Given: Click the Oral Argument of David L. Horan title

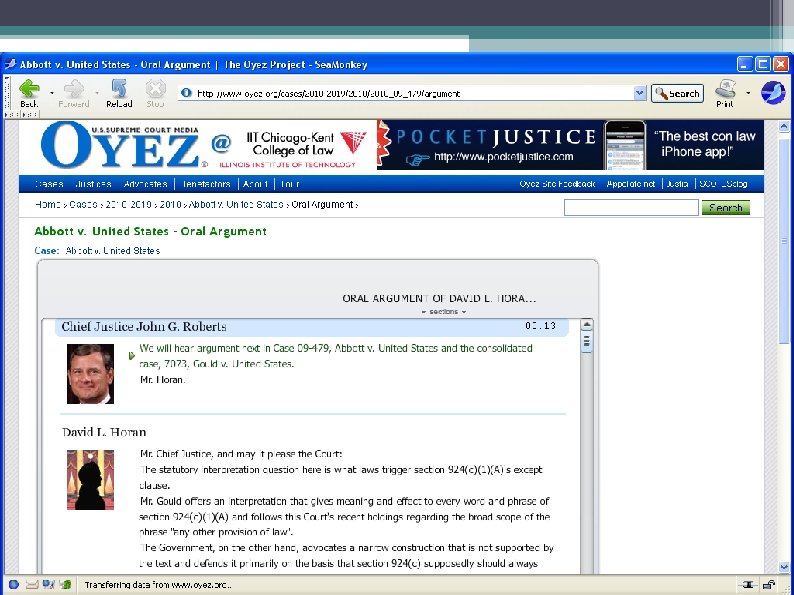Looking at the screenshot, I should 439,298.
